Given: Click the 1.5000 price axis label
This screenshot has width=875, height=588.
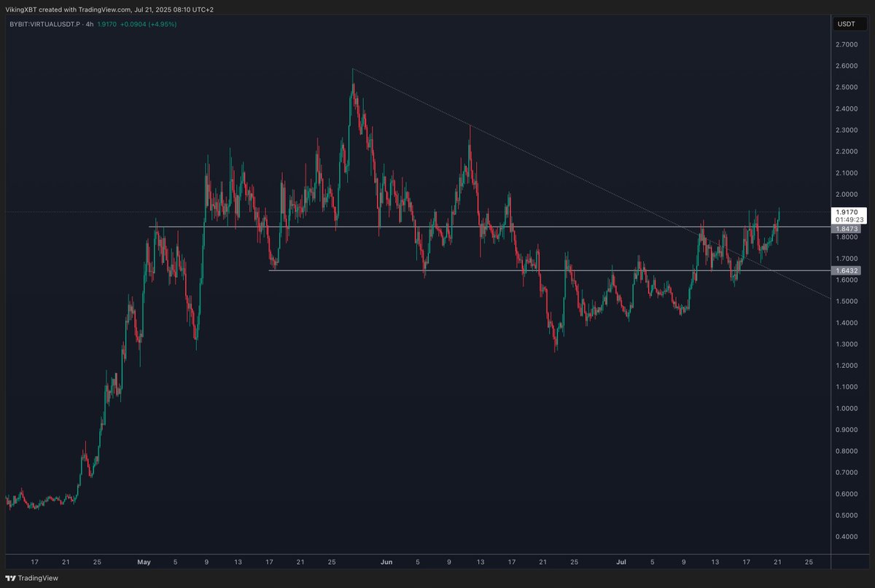Looking at the screenshot, I should tap(846, 302).
